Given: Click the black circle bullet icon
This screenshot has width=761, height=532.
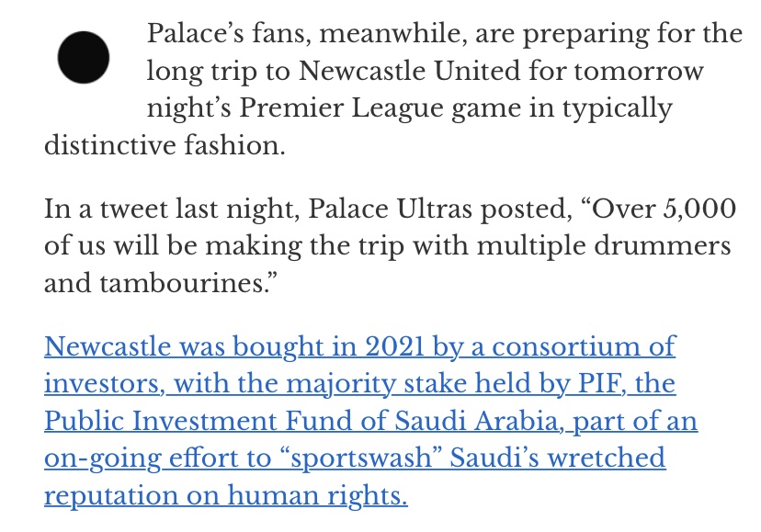Looking at the screenshot, I should [x=83, y=57].
